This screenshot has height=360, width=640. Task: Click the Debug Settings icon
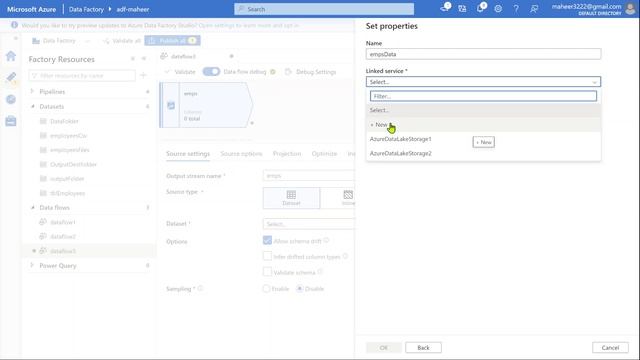click(288, 72)
